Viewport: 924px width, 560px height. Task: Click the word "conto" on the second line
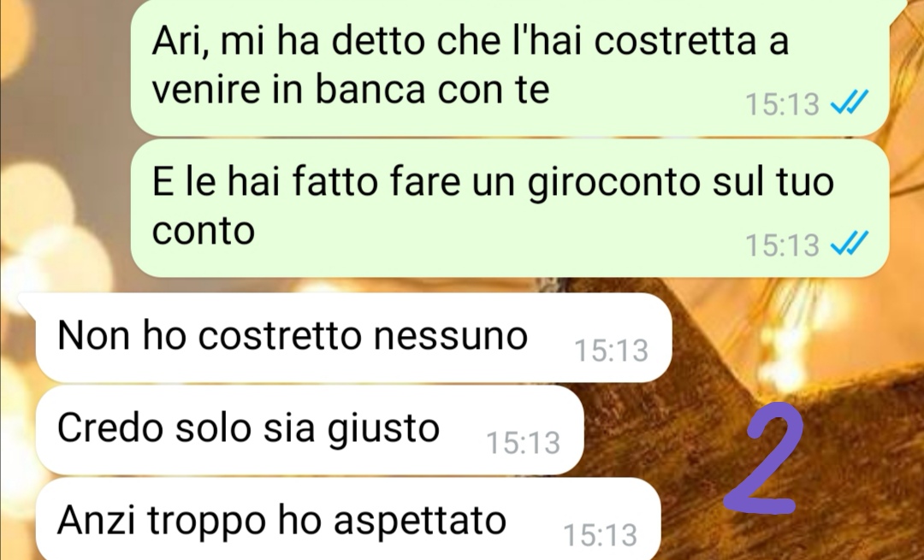tap(204, 230)
